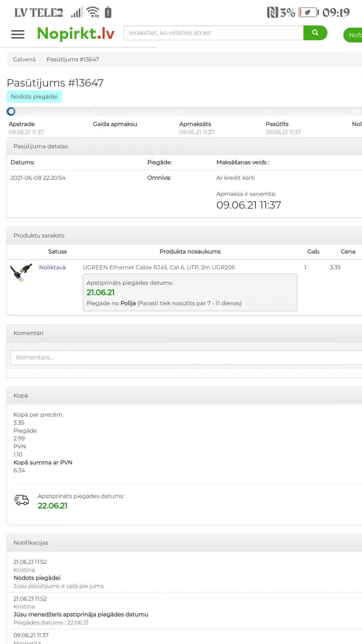Image resolution: width=362 pixels, height=644 pixels.
Task: Click the Nodots piegādei notification title
Action: 37,578
